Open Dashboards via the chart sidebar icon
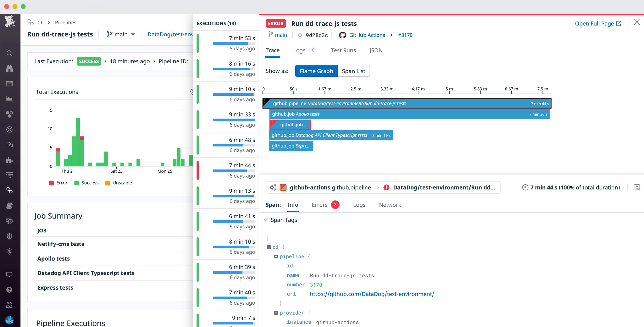This screenshot has width=644, height=327. click(x=9, y=99)
